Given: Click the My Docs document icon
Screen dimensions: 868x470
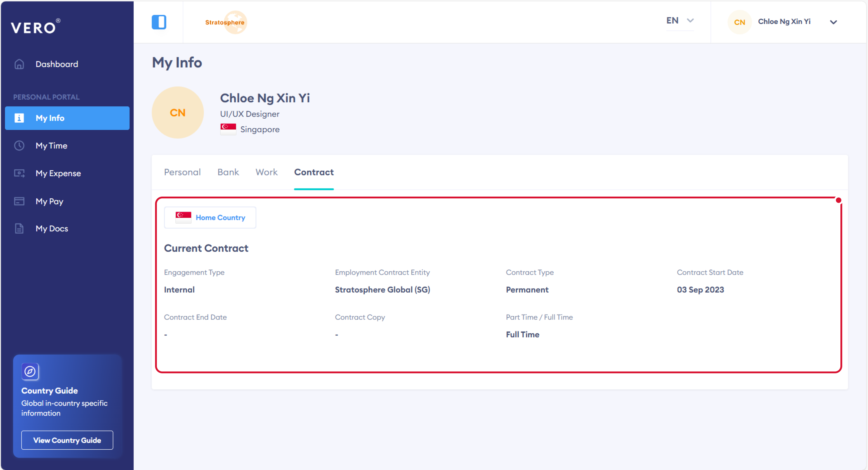Looking at the screenshot, I should tap(19, 228).
